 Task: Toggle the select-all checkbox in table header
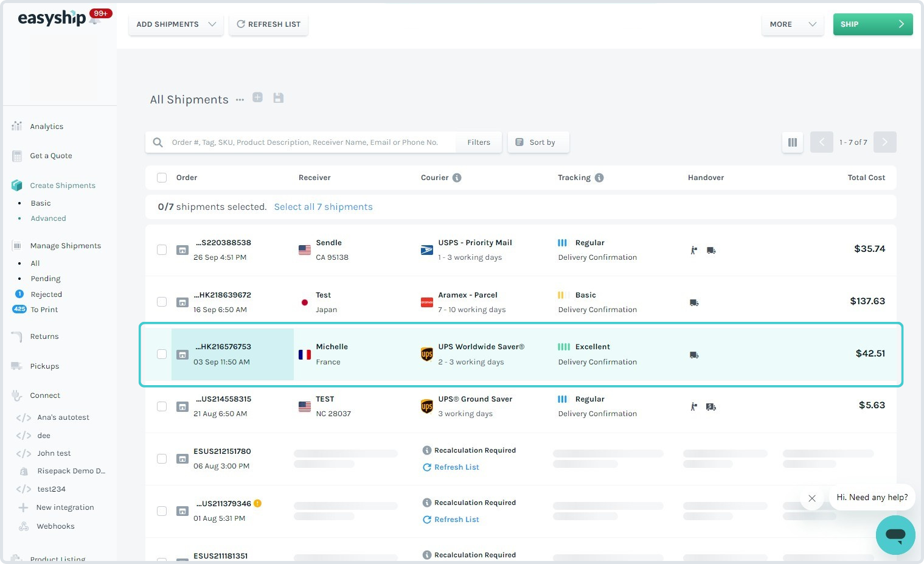[x=162, y=178]
